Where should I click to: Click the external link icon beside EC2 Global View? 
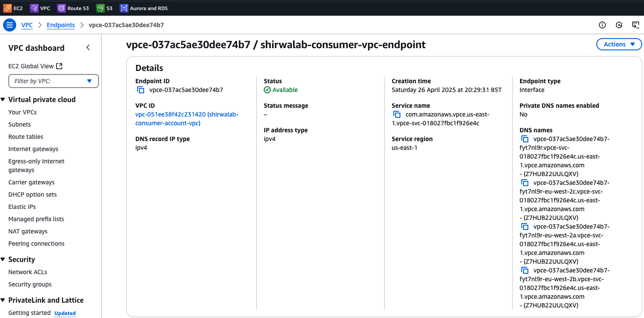pos(60,66)
